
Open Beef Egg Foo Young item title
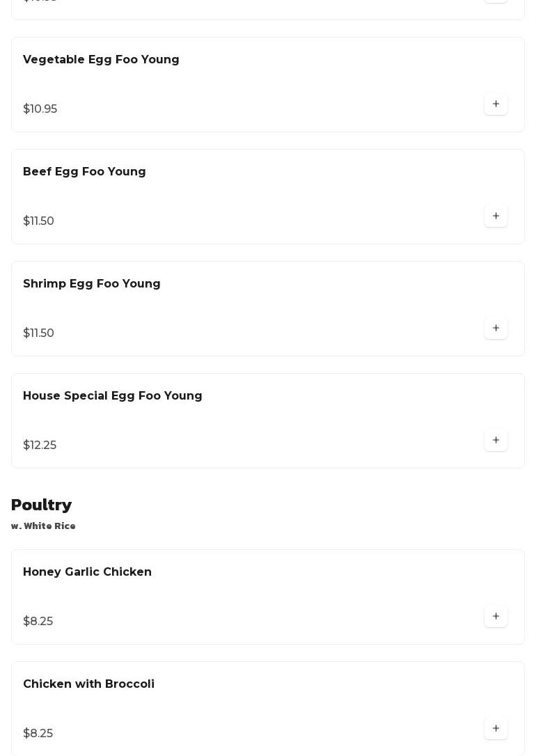84,172
